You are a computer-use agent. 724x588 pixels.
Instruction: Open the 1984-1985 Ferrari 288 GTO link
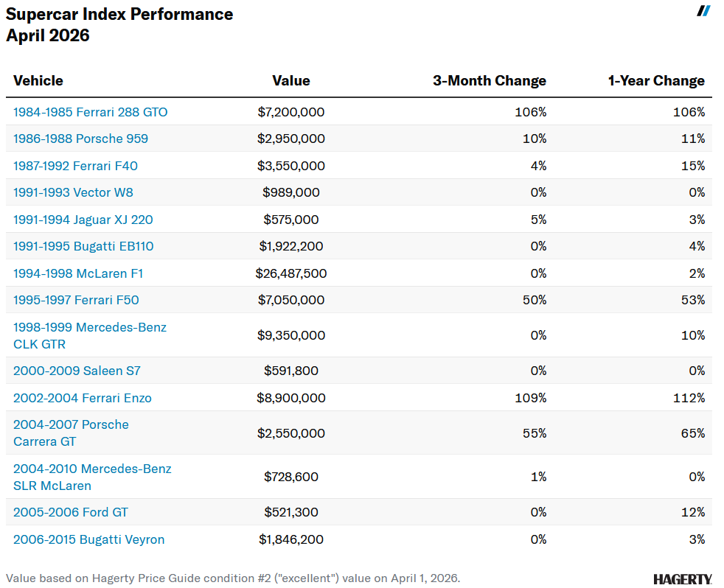(x=91, y=112)
